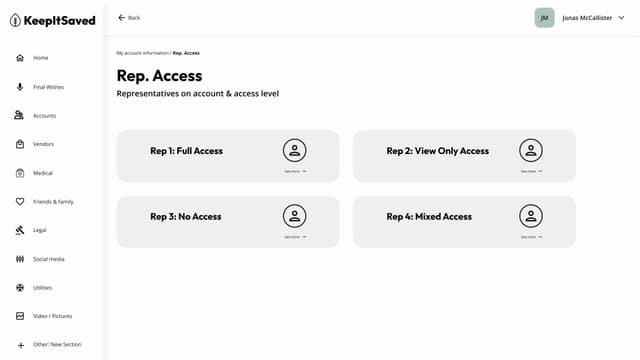The width and height of the screenshot is (640, 360).
Task: Click the Medical icon in sidebar
Action: coord(20,173)
